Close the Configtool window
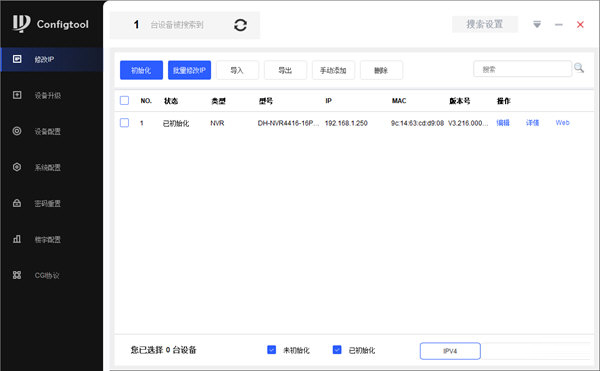The height and width of the screenshot is (371, 600). tap(580, 24)
